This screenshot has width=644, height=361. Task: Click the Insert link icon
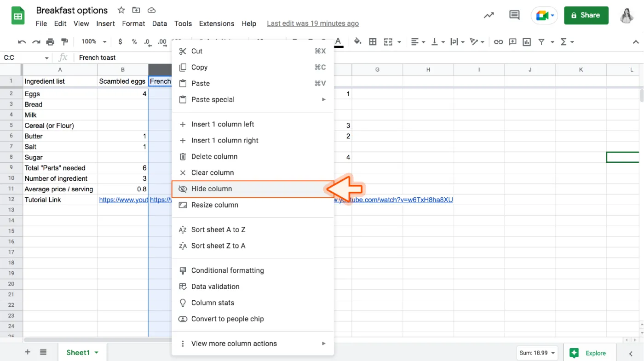[498, 42]
